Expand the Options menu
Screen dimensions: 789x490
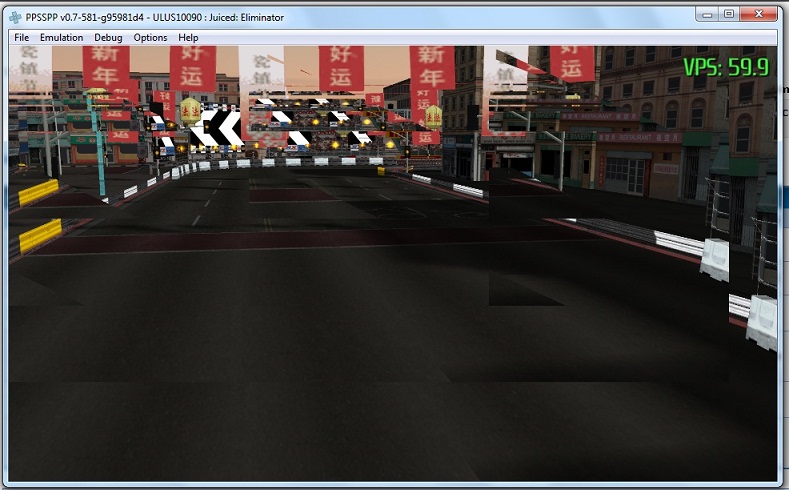150,37
